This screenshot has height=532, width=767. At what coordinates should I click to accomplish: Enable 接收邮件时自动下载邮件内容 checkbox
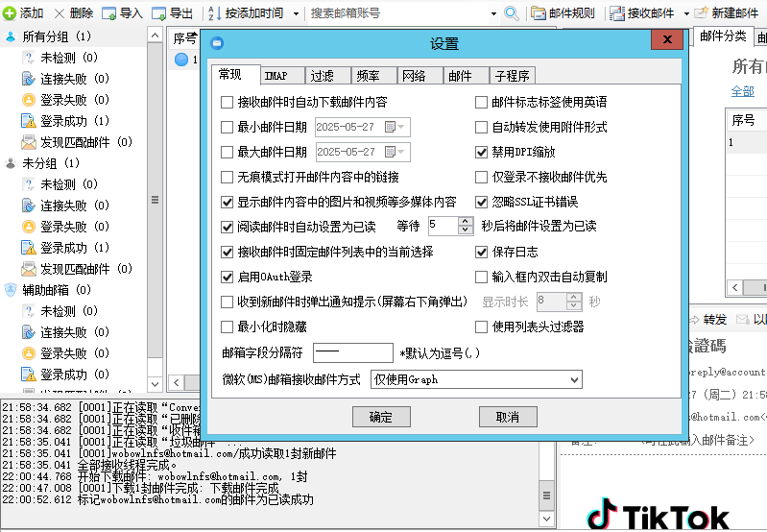pos(228,103)
